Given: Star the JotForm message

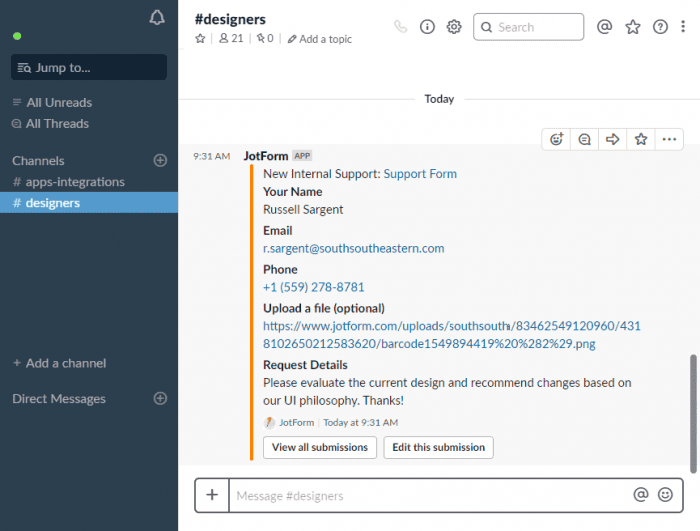Looking at the screenshot, I should [x=641, y=140].
